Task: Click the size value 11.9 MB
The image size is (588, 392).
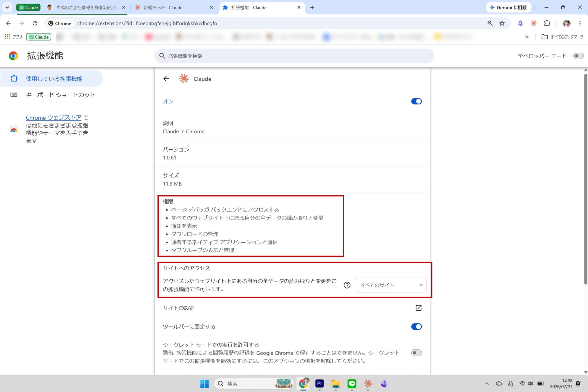Action: click(172, 184)
